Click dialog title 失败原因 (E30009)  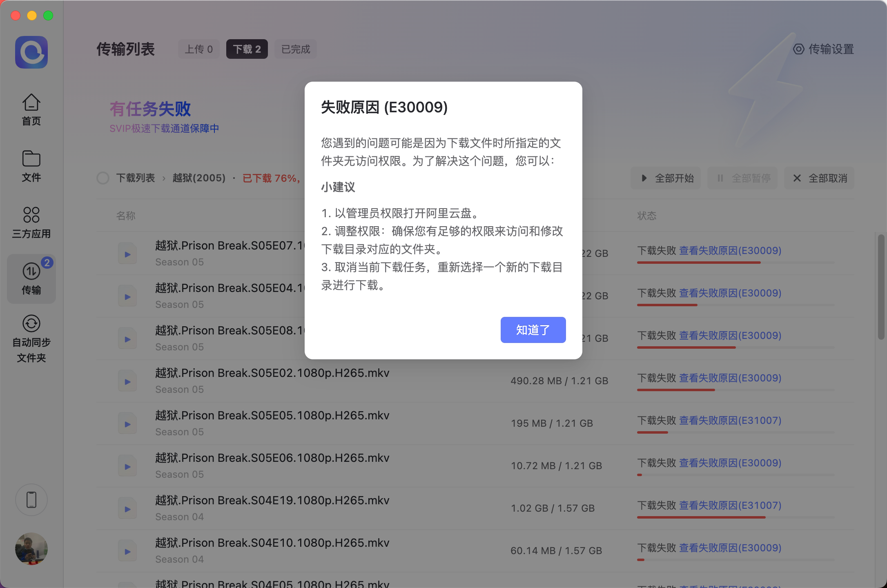(384, 107)
